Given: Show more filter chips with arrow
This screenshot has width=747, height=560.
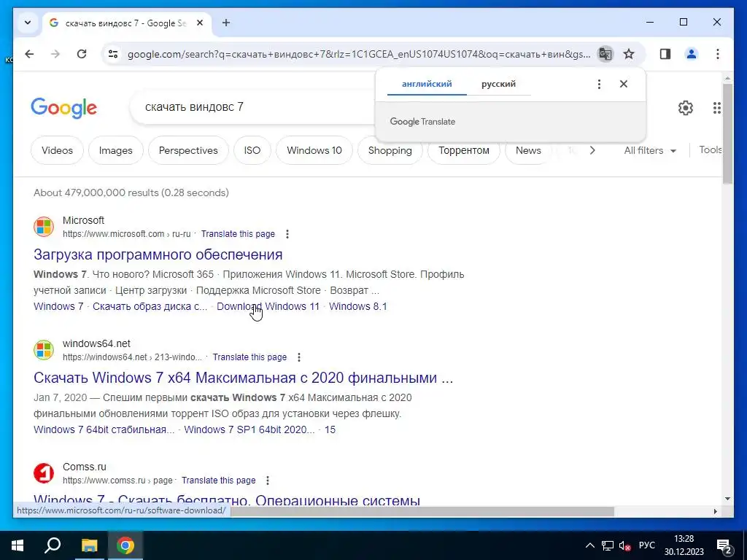Looking at the screenshot, I should pyautogui.click(x=592, y=150).
